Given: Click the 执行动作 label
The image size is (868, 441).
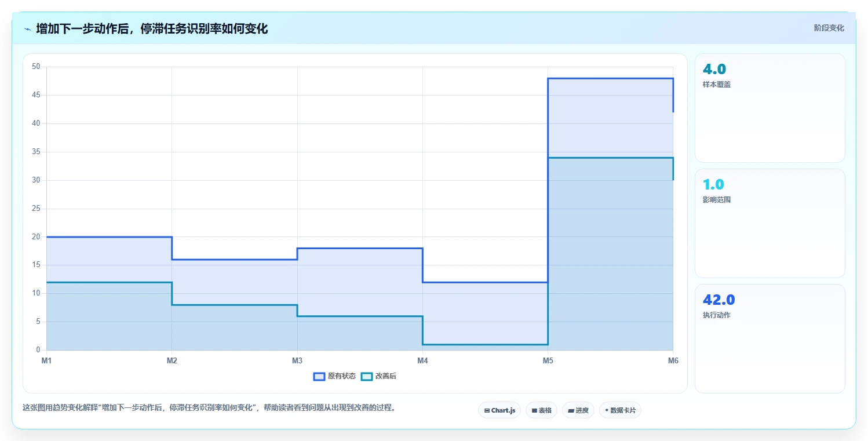Looking at the screenshot, I should coord(717,315).
